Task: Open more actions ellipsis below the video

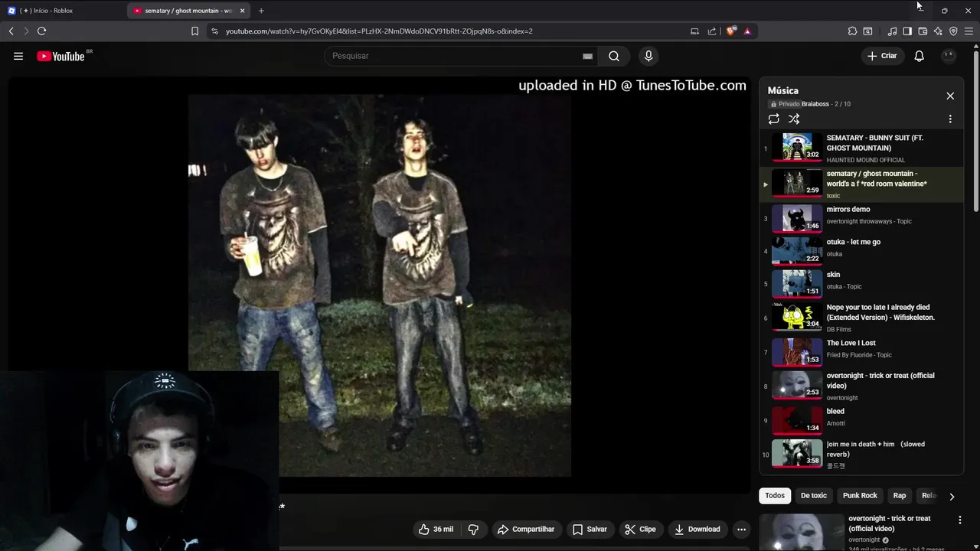Action: tap(741, 529)
